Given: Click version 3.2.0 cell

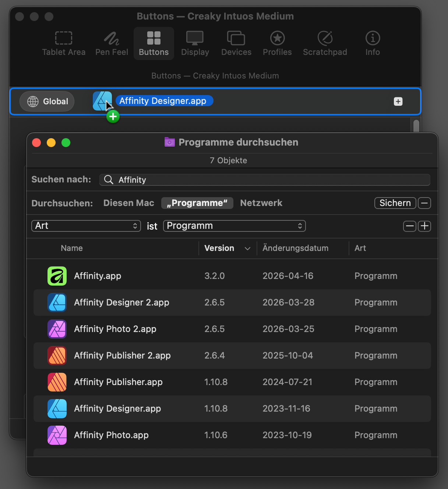Looking at the screenshot, I should point(215,276).
